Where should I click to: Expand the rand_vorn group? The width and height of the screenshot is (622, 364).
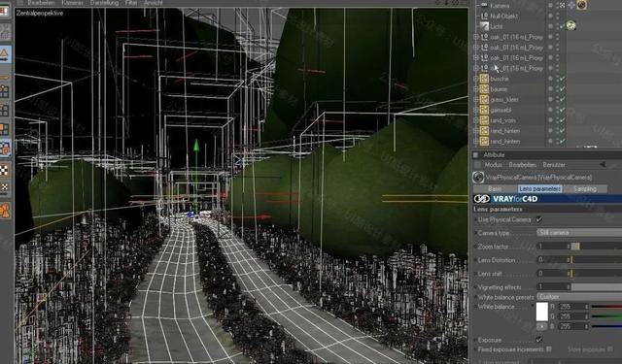coord(476,120)
